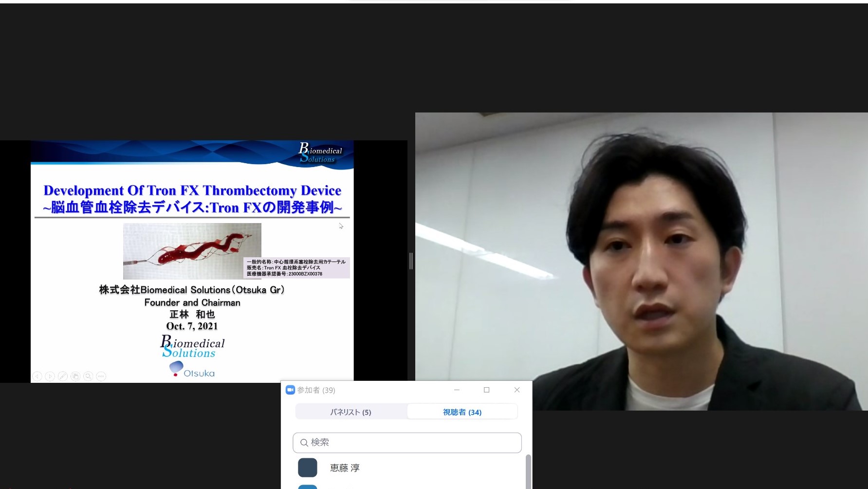Image resolution: width=868 pixels, height=489 pixels.
Task: Click 参加者 (39) window title text
Action: (316, 390)
